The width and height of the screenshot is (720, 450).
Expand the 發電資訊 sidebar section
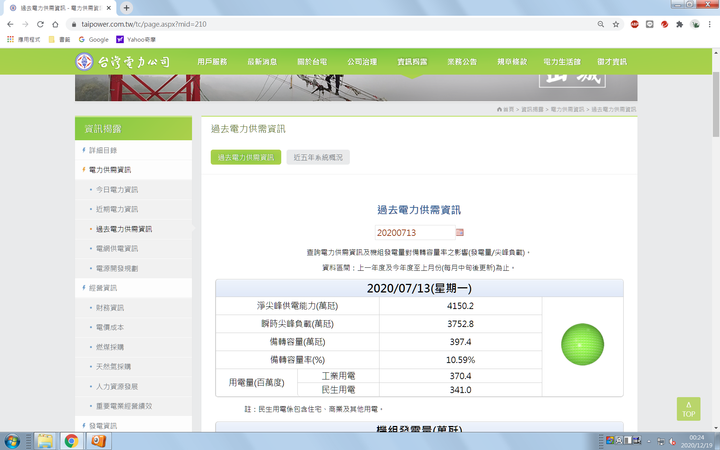133,426
